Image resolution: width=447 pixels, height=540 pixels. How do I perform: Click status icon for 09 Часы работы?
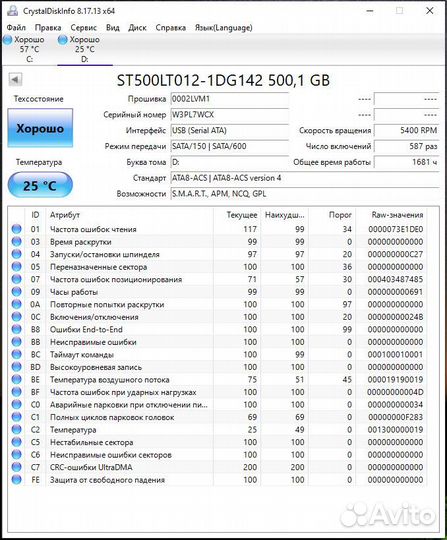(x=16, y=292)
